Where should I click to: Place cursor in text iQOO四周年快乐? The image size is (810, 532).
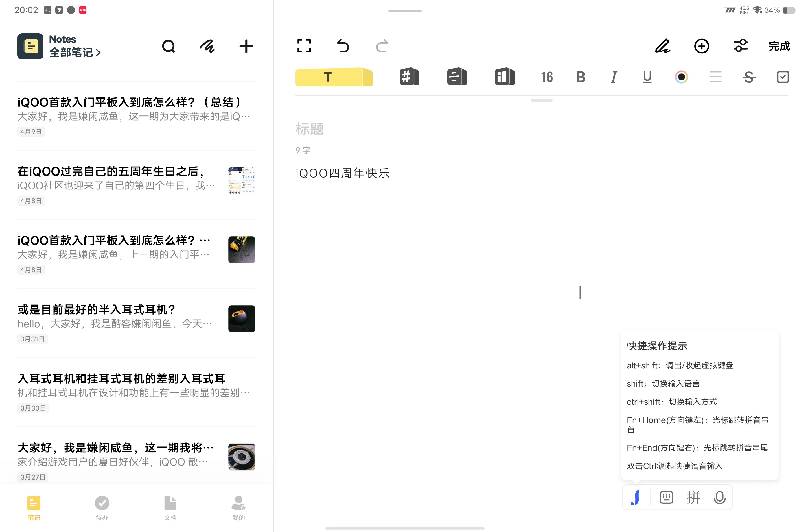pos(343,173)
